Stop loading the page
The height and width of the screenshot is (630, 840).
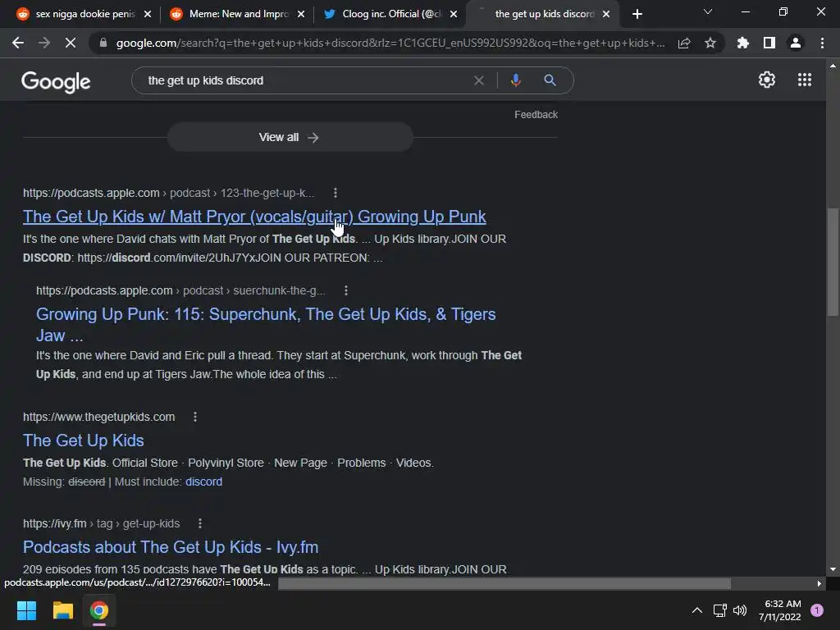(x=71, y=43)
